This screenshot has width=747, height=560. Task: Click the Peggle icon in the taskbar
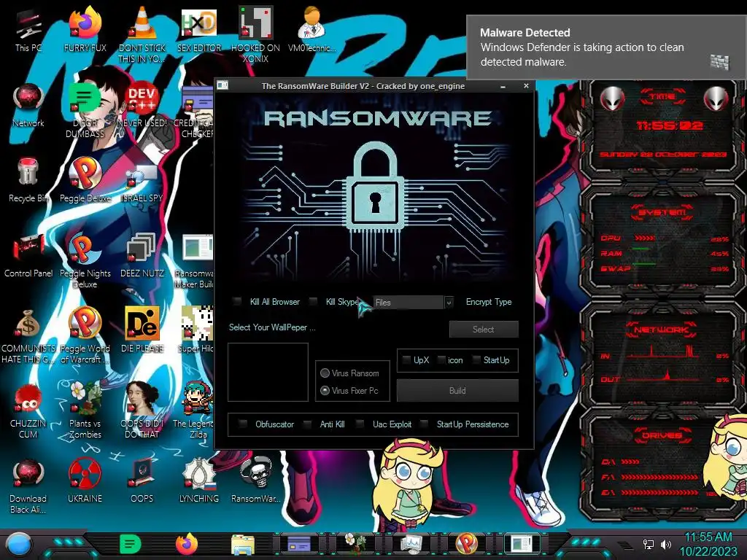coord(466,543)
